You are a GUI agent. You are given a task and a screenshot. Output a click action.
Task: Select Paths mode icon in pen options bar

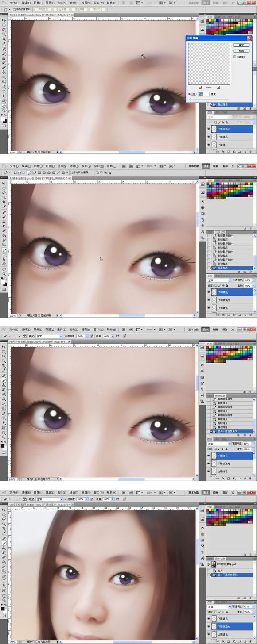click(x=19, y=172)
